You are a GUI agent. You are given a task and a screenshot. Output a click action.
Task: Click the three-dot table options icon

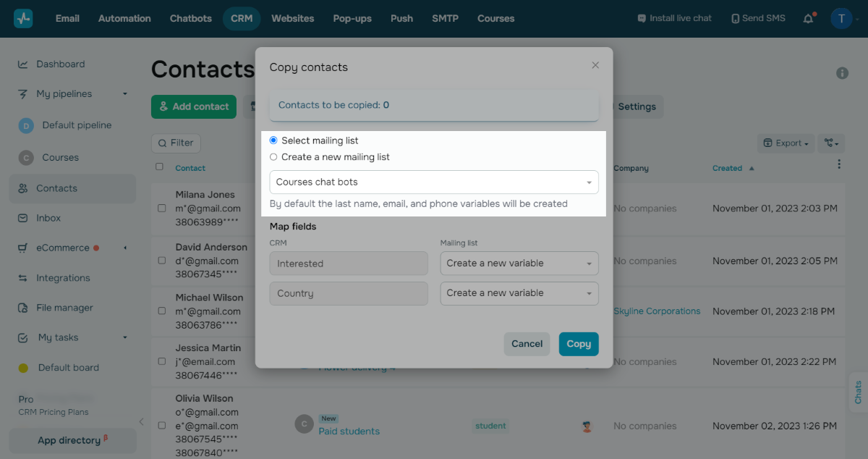839,164
